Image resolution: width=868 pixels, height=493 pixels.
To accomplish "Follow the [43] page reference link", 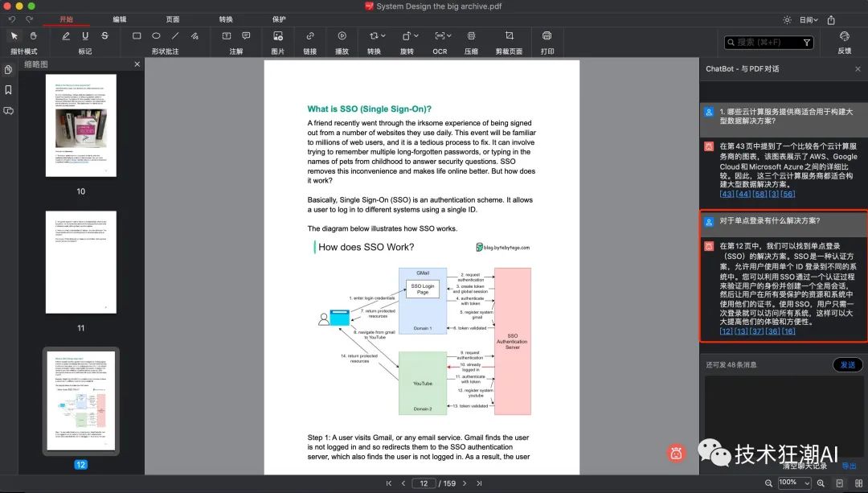I will [727, 194].
